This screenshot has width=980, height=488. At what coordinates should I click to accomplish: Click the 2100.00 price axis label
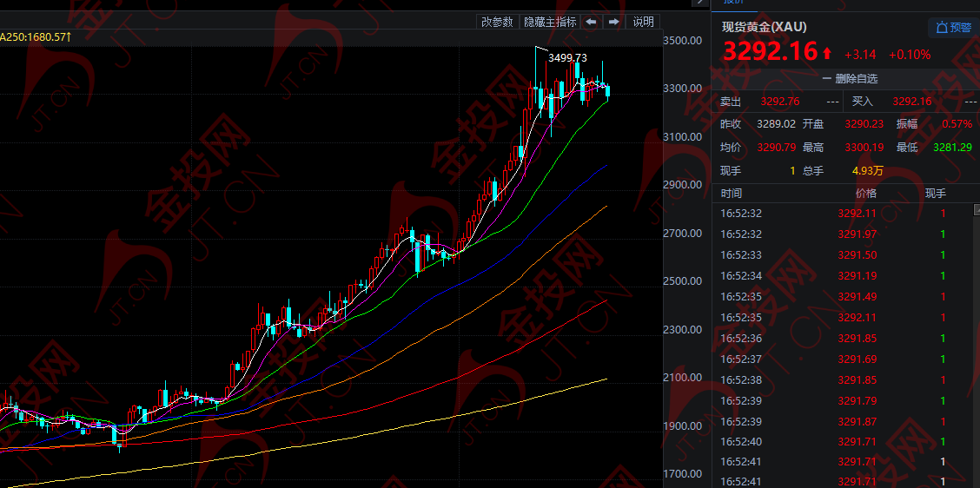click(x=685, y=378)
